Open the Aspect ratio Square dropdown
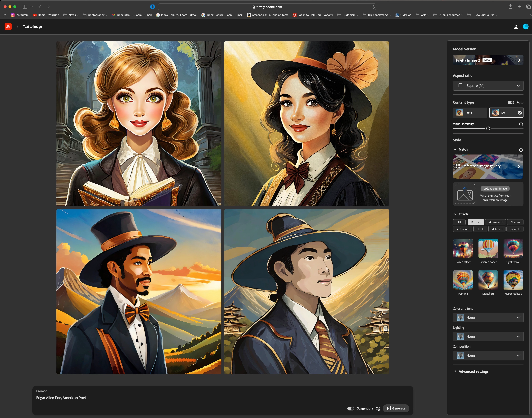The width and height of the screenshot is (532, 418). pyautogui.click(x=488, y=86)
